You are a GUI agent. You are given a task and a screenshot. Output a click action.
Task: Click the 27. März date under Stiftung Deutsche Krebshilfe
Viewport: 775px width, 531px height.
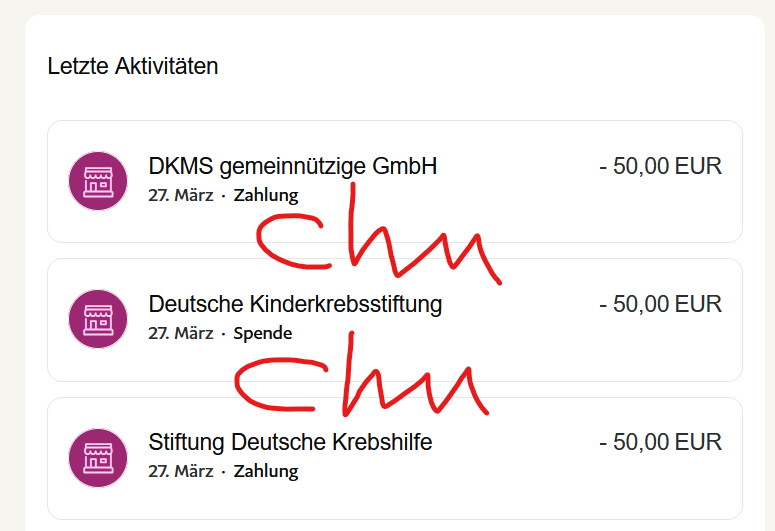point(180,471)
